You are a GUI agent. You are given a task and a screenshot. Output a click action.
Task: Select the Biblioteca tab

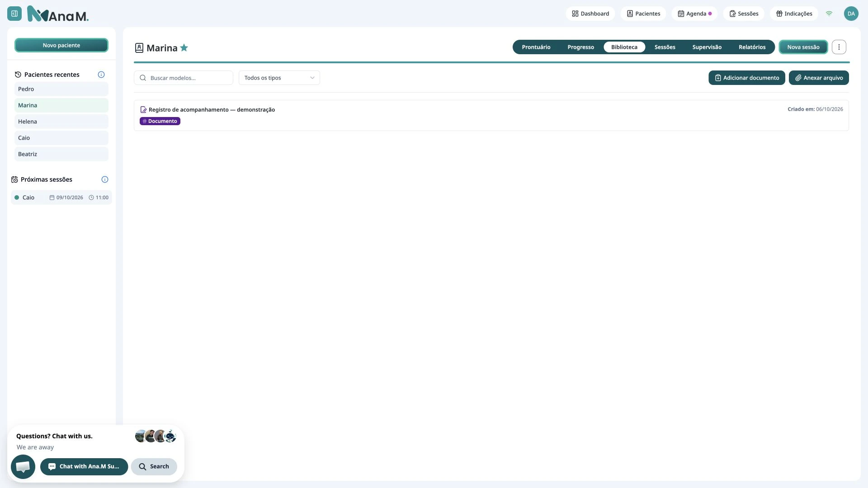[x=624, y=47]
